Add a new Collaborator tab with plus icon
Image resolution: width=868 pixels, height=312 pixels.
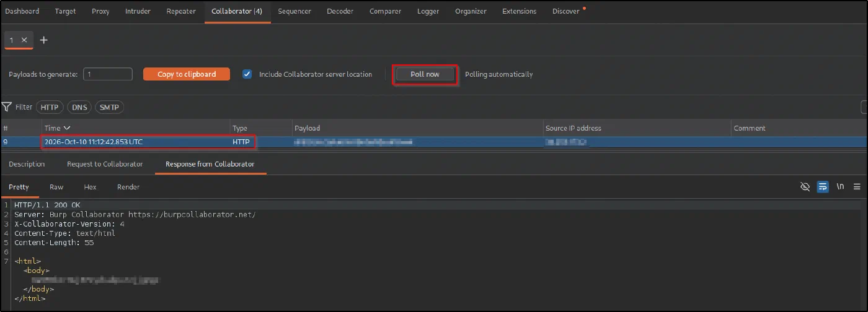click(x=43, y=40)
